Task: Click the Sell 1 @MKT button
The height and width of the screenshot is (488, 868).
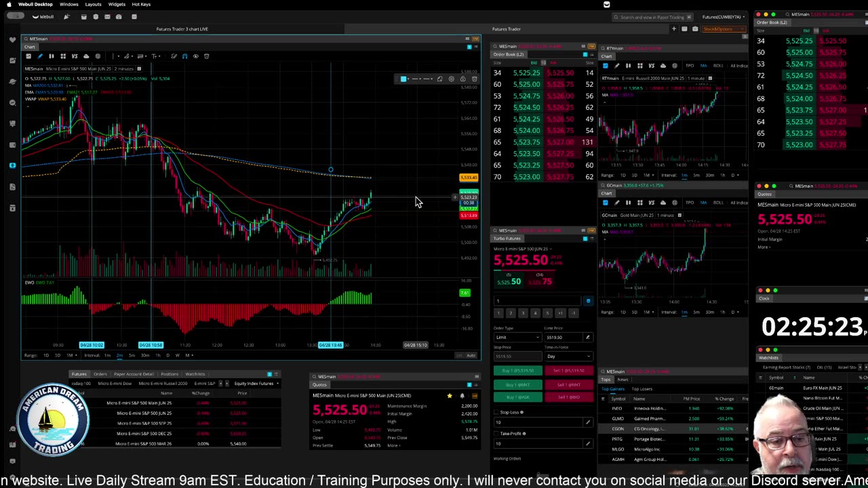Action: 568,384
